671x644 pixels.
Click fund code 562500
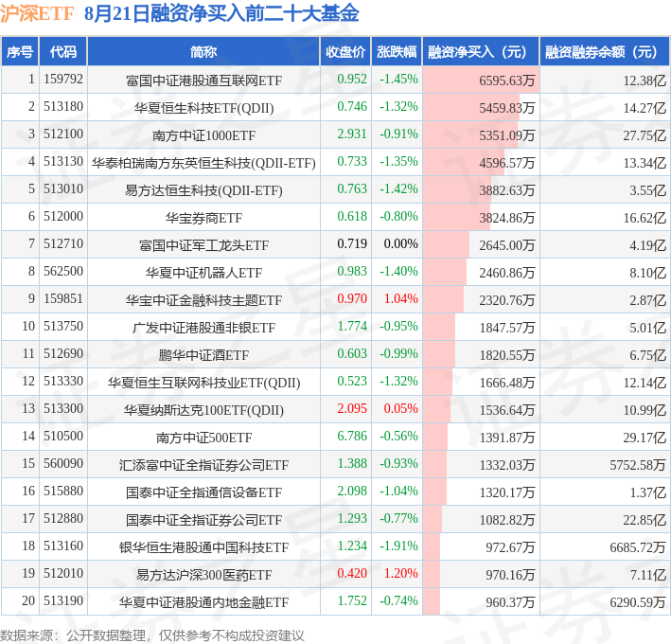62,271
